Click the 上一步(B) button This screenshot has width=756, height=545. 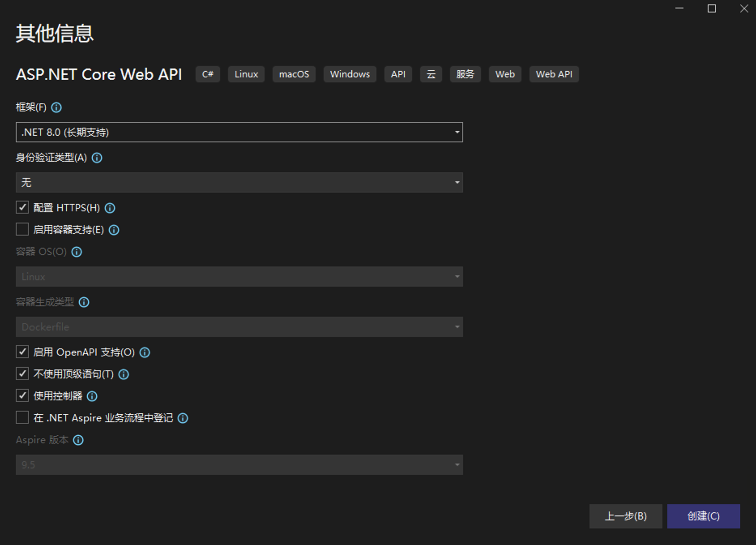coord(626,516)
